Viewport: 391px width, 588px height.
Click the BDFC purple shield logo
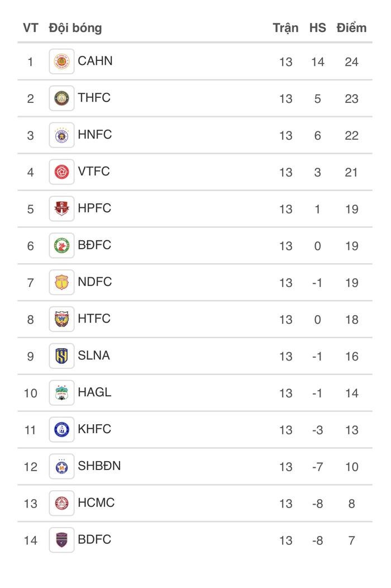[x=61, y=540]
